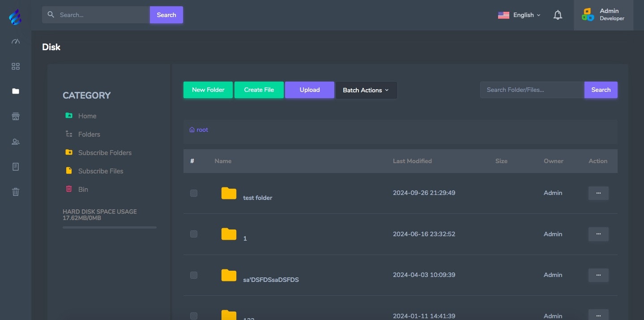
Task: Click the Subscribe Folders star icon
Action: [69, 152]
